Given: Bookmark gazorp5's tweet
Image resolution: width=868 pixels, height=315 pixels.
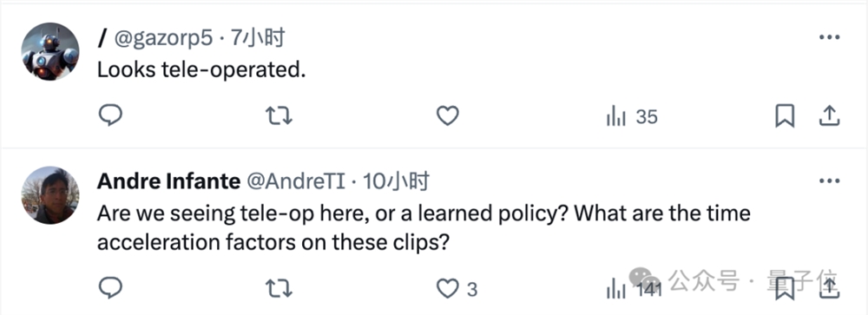Looking at the screenshot, I should point(785,115).
